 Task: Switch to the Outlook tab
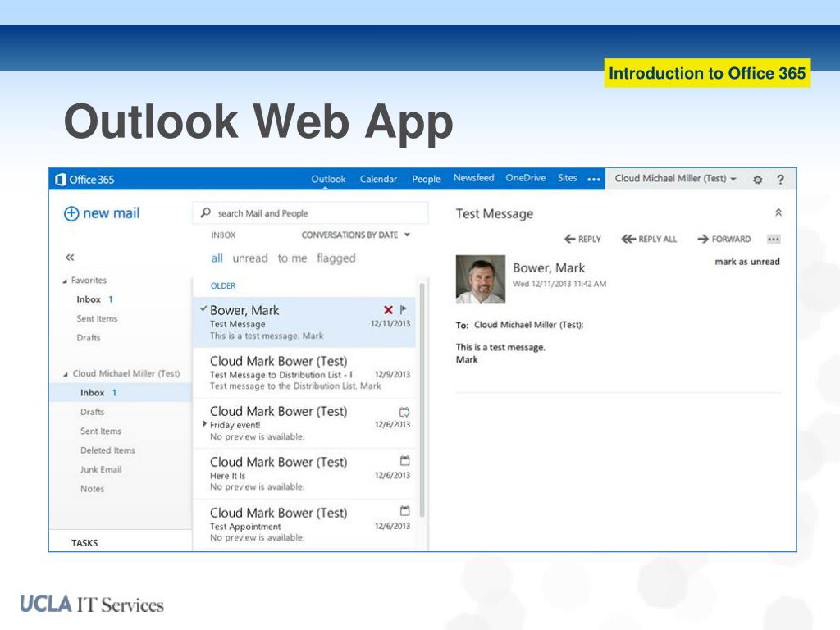328,179
